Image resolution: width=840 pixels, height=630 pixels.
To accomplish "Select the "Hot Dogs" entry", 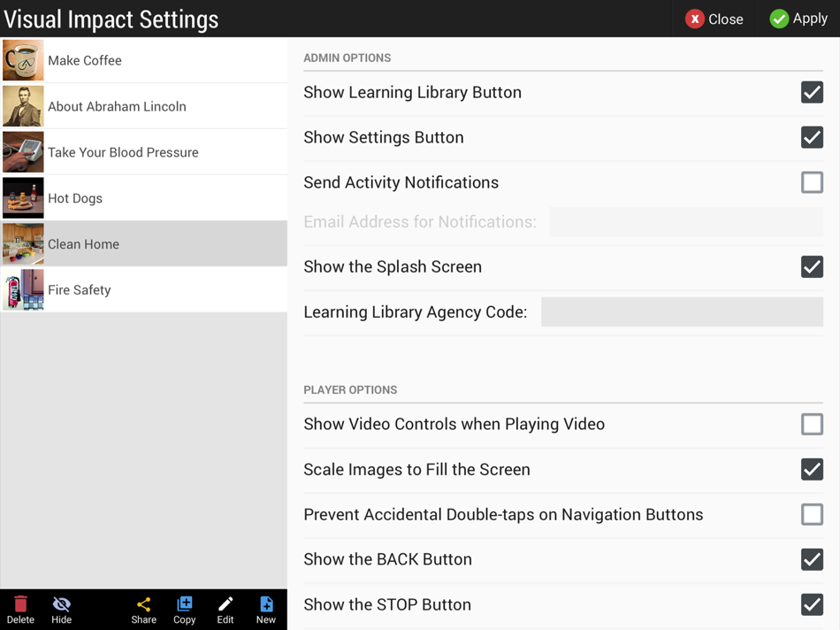I will click(144, 198).
